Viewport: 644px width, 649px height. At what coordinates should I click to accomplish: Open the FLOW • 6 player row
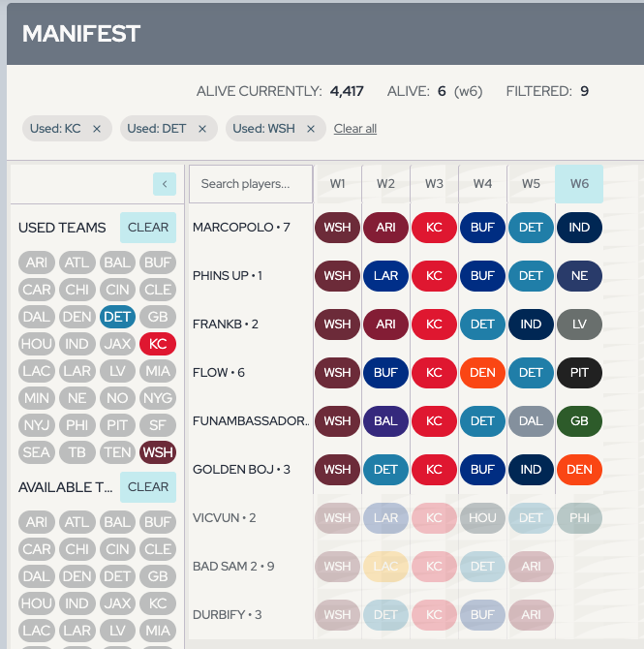click(x=219, y=373)
